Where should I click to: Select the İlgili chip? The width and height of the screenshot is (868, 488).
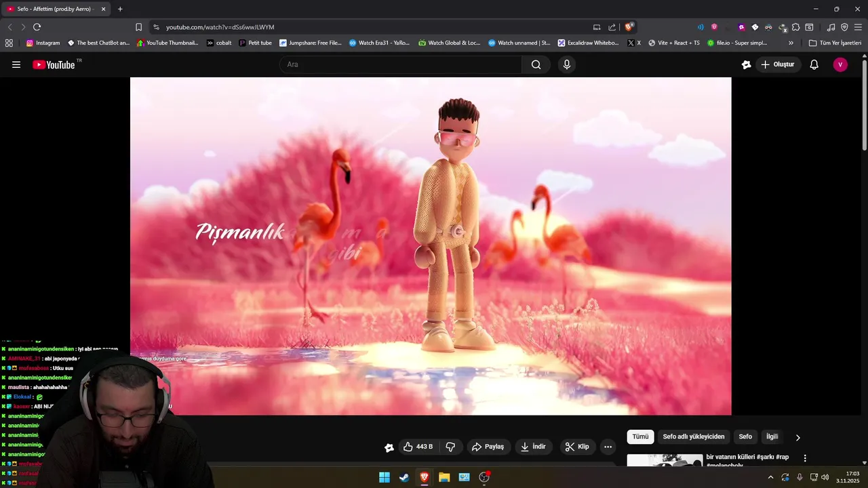pos(772,437)
